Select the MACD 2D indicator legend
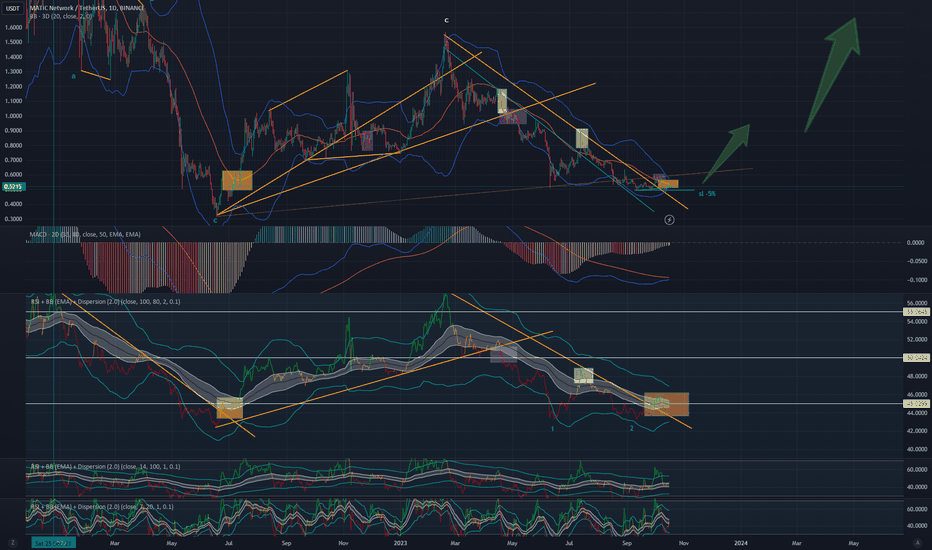The width and height of the screenshot is (932, 550). (x=85, y=234)
